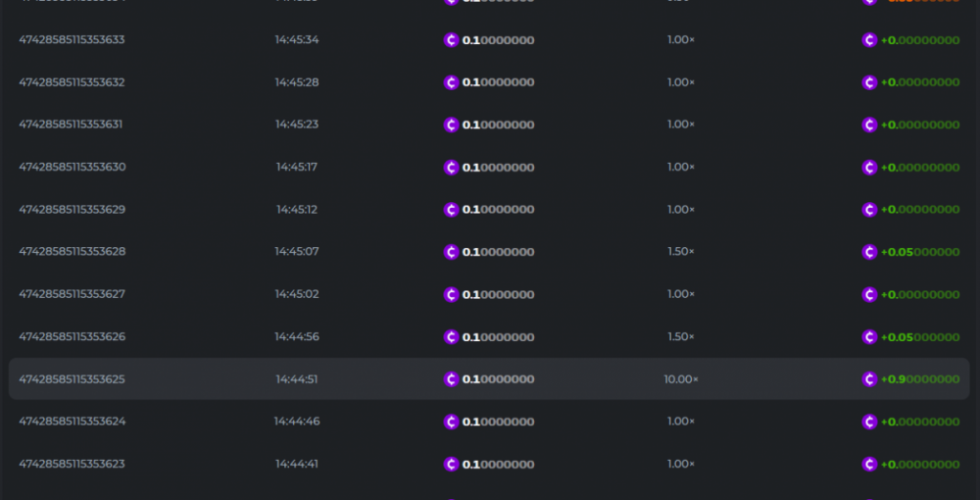Click profit coin icon in the 14:44:41 row
This screenshot has width=980, height=500.
869,464
